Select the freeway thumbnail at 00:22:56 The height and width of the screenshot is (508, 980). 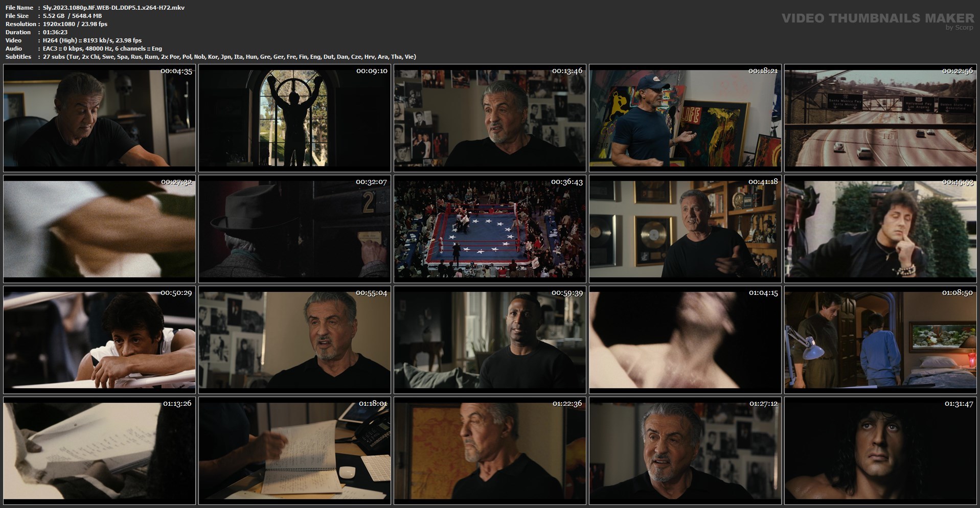[880, 118]
